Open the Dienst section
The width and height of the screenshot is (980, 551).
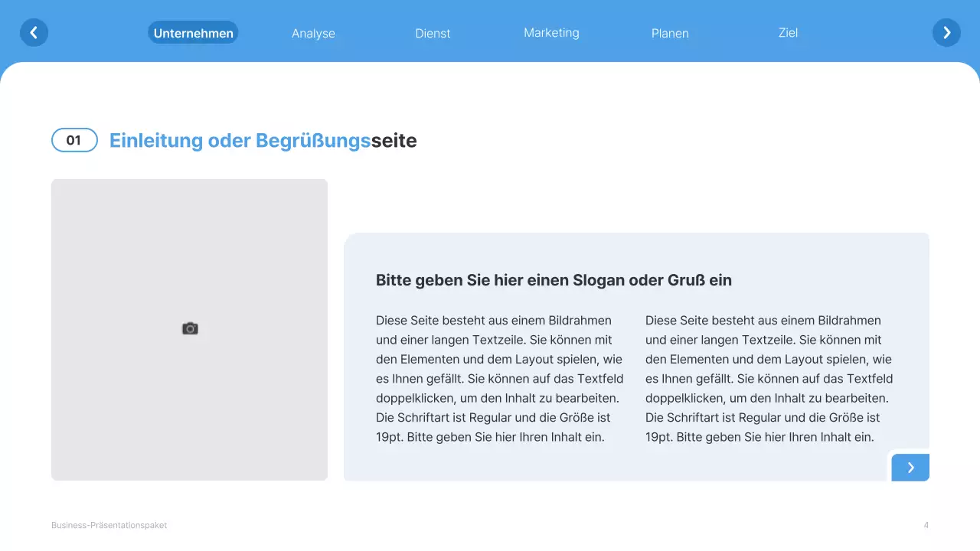tap(433, 33)
